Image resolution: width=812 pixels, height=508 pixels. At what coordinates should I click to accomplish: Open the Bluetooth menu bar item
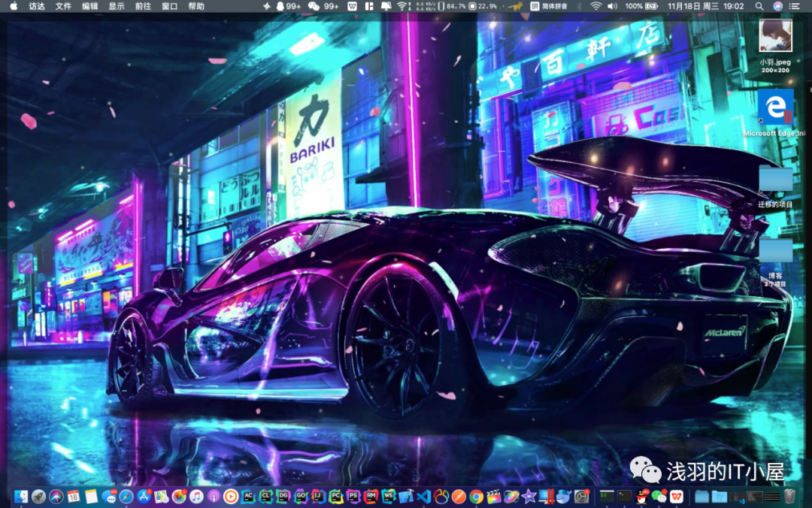[x=580, y=6]
